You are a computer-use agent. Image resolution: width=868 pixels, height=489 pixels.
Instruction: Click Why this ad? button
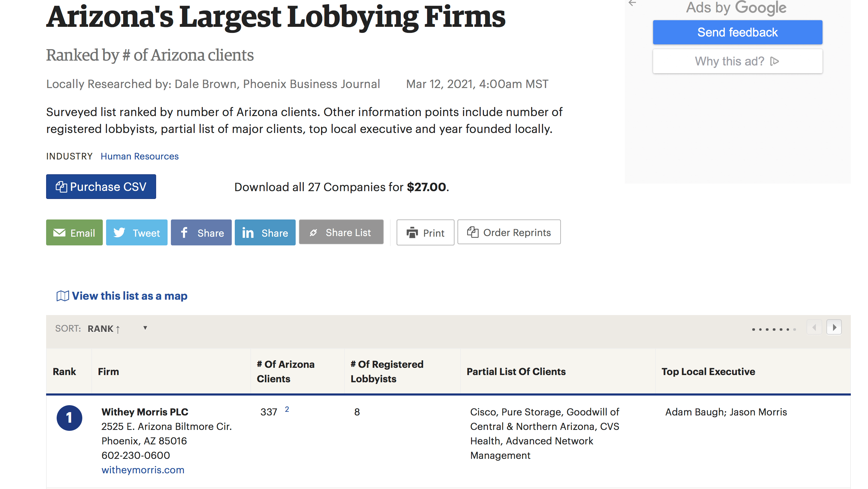click(737, 61)
